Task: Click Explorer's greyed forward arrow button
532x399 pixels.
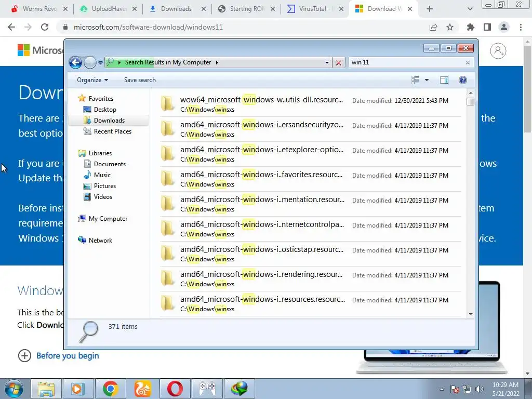Action: pyautogui.click(x=90, y=62)
